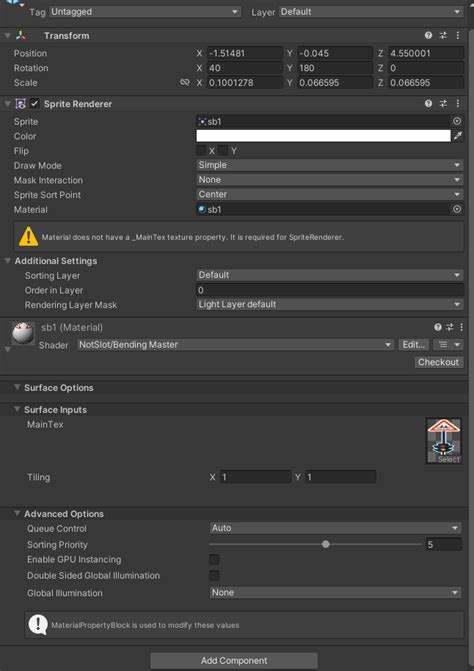Click the Material object picker circle
The height and width of the screenshot is (671, 474).
pos(457,209)
